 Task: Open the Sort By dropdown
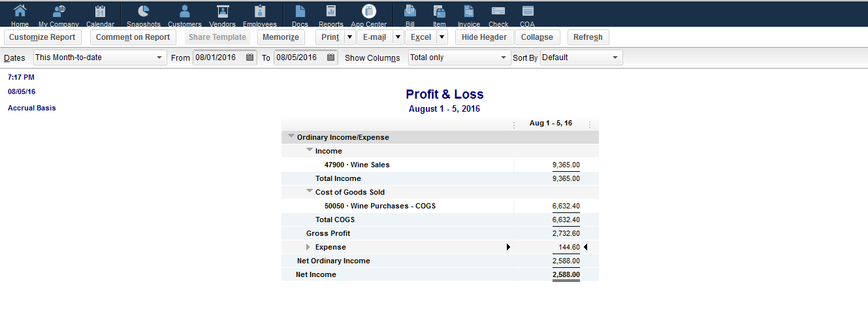click(x=581, y=57)
